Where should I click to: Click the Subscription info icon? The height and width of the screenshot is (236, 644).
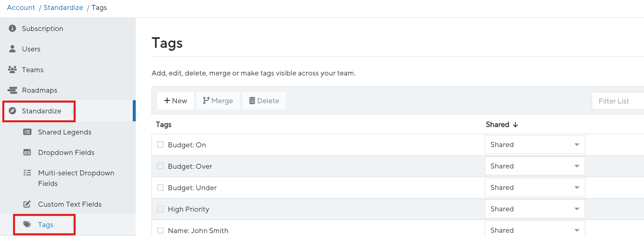pos(13,28)
